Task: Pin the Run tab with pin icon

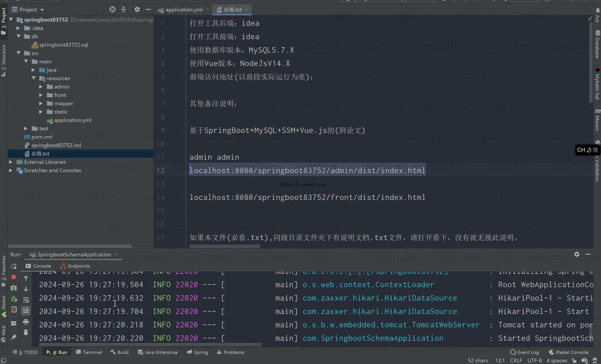Action: pyautogui.click(x=14, y=337)
